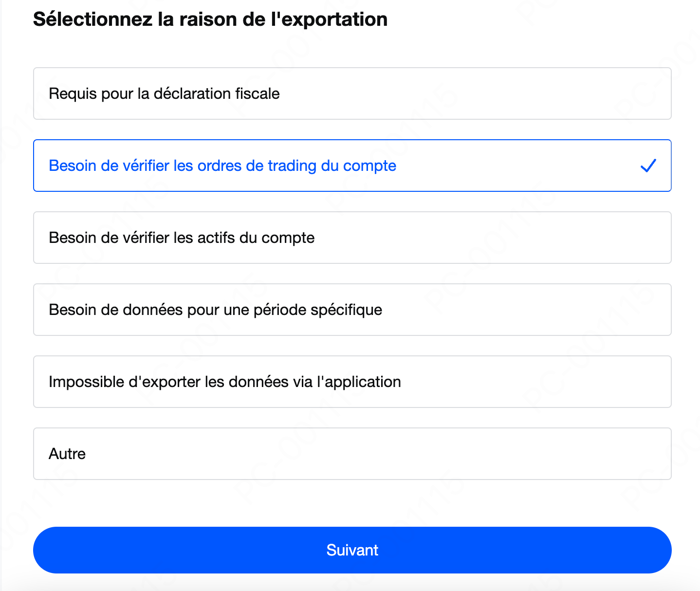Choose the last option labeled Autre
Viewport: 700px width, 591px height.
click(352, 454)
